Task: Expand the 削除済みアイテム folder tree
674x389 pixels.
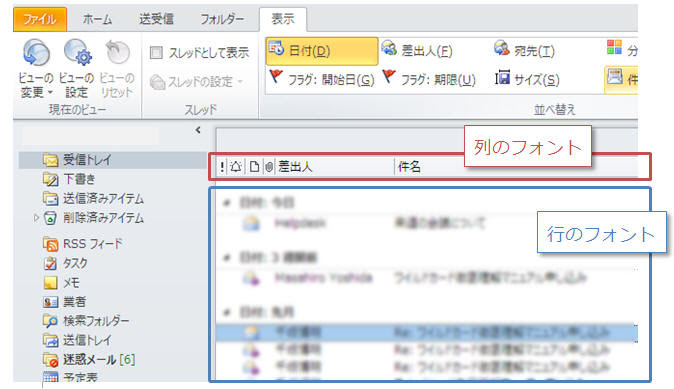Action: coord(36,218)
